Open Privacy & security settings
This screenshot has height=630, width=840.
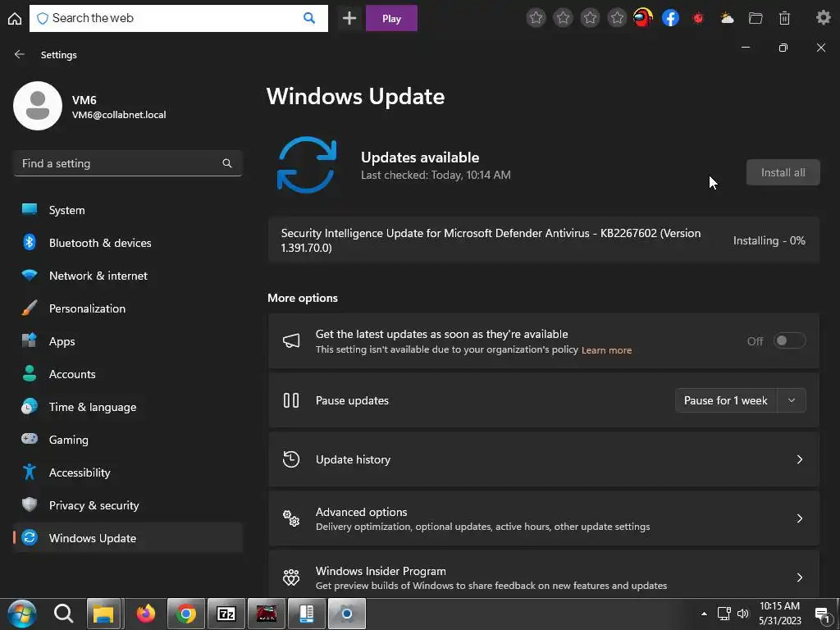coord(127,505)
